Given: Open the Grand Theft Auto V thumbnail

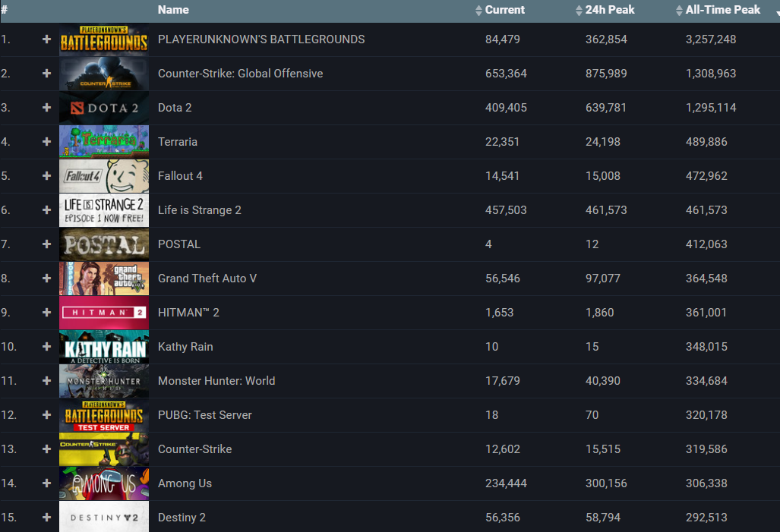Looking at the screenshot, I should [x=104, y=279].
